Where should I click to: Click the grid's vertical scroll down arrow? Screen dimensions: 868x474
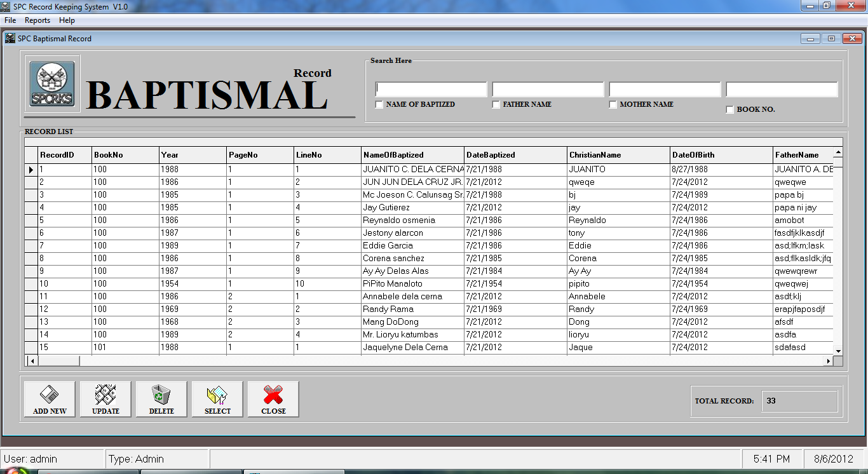coord(837,351)
